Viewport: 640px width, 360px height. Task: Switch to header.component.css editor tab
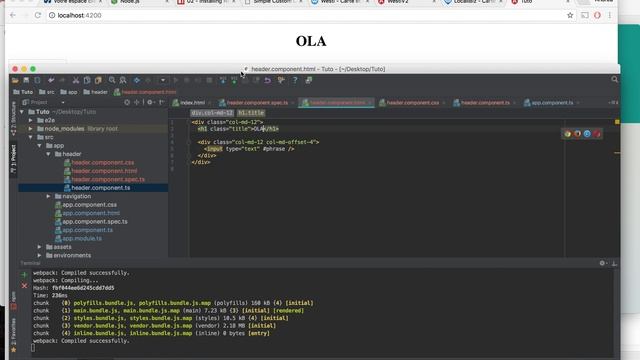pyautogui.click(x=412, y=103)
